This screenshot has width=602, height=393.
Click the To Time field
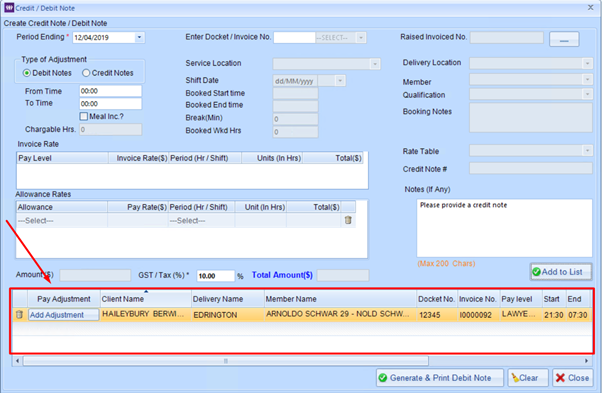point(111,104)
